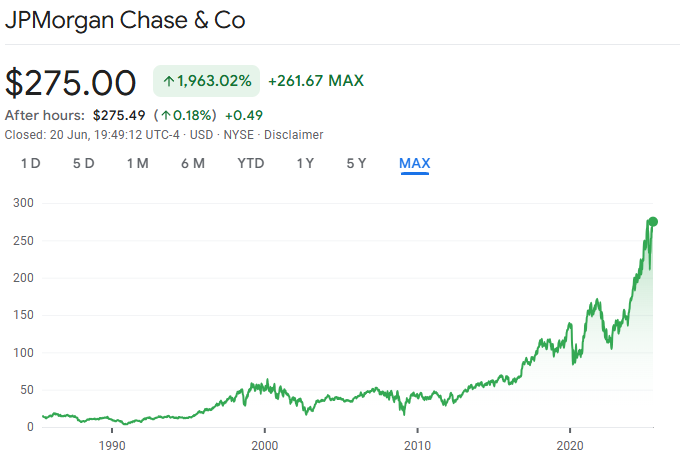
Task: Open the 6M range tab
Action: (193, 163)
